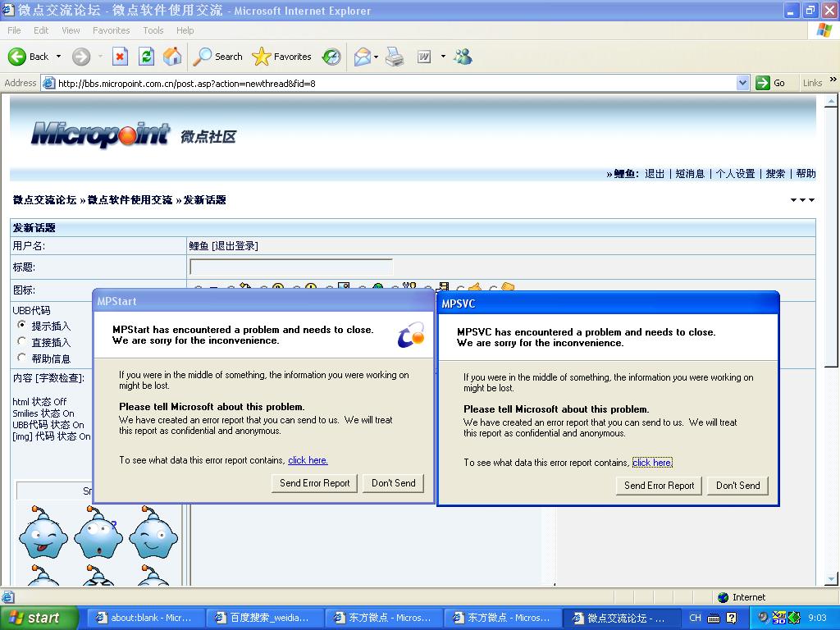Click the green diamond tray icon
The image size is (840, 630).
coord(794,618)
